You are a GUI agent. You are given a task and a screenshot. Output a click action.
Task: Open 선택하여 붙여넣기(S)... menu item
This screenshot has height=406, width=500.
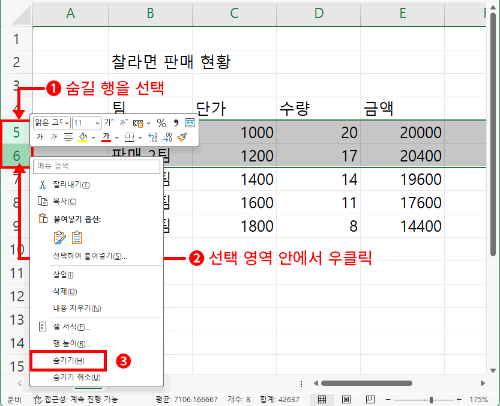(x=96, y=256)
